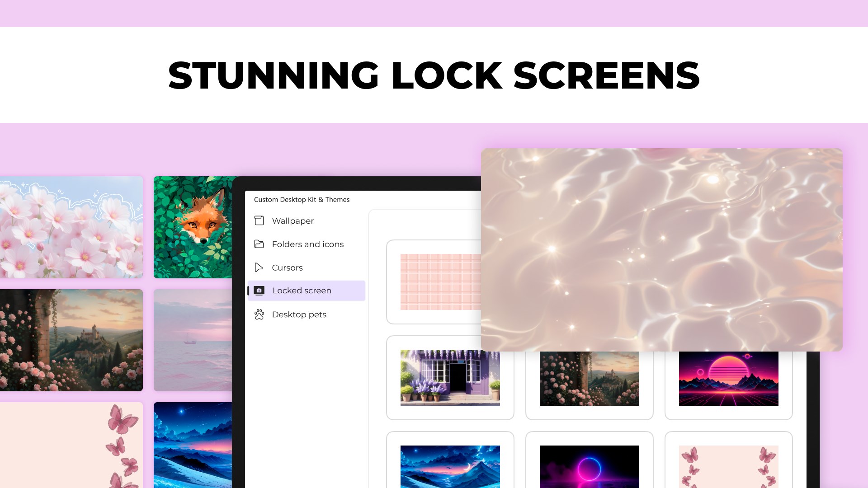Click the large castle landscape image on left
This screenshot has height=488, width=868.
pyautogui.click(x=71, y=340)
